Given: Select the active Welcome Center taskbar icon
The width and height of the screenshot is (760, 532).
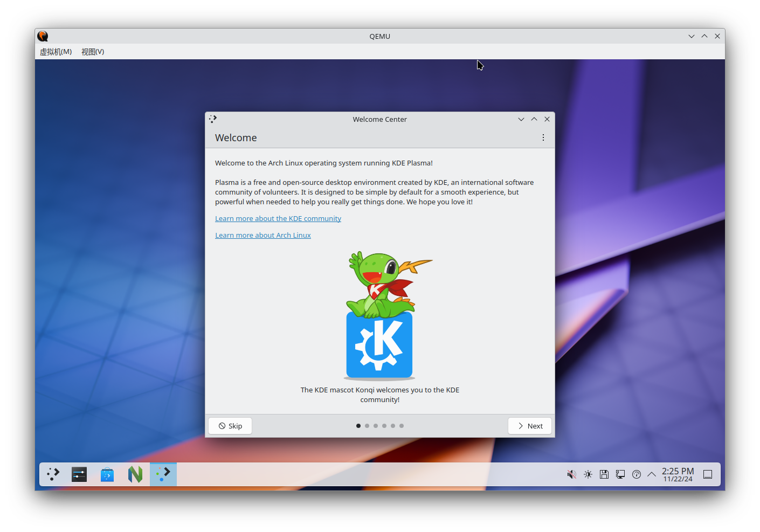Looking at the screenshot, I should coord(163,474).
